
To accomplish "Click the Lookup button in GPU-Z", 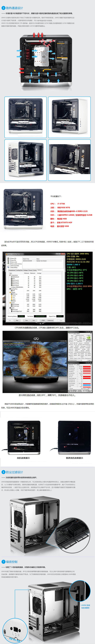I will (x=89, y=336).
